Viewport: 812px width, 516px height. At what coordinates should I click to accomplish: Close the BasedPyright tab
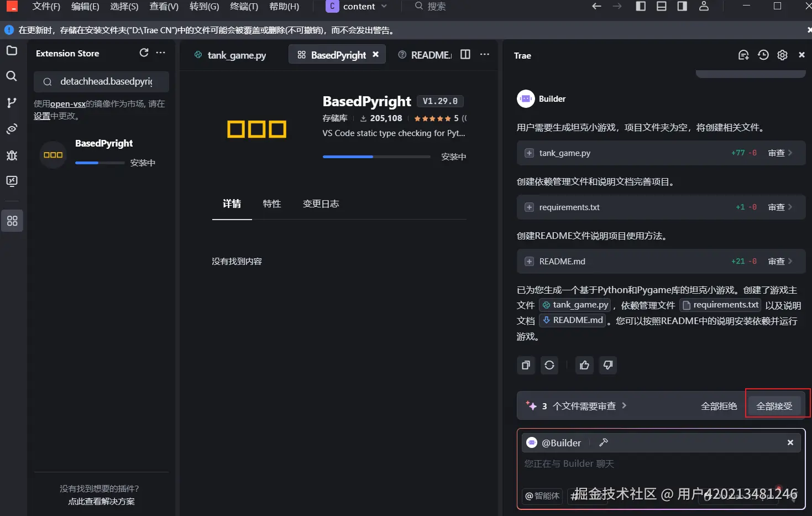(x=376, y=54)
